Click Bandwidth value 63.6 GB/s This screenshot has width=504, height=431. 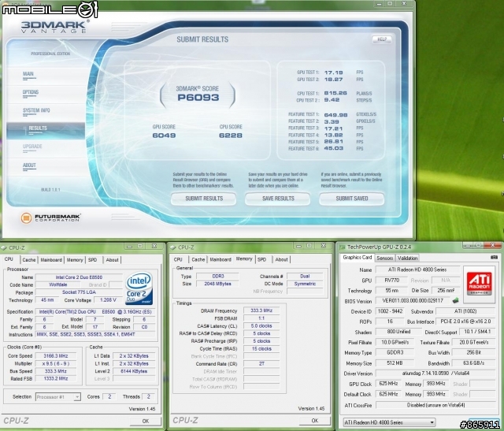[x=473, y=363]
